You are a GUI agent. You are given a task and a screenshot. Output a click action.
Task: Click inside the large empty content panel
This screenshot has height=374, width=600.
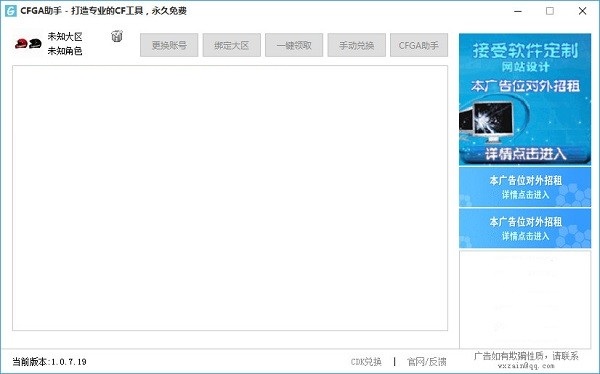pyautogui.click(x=230, y=198)
